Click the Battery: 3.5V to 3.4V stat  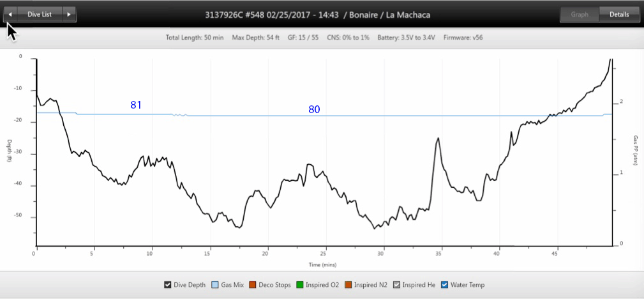point(406,38)
